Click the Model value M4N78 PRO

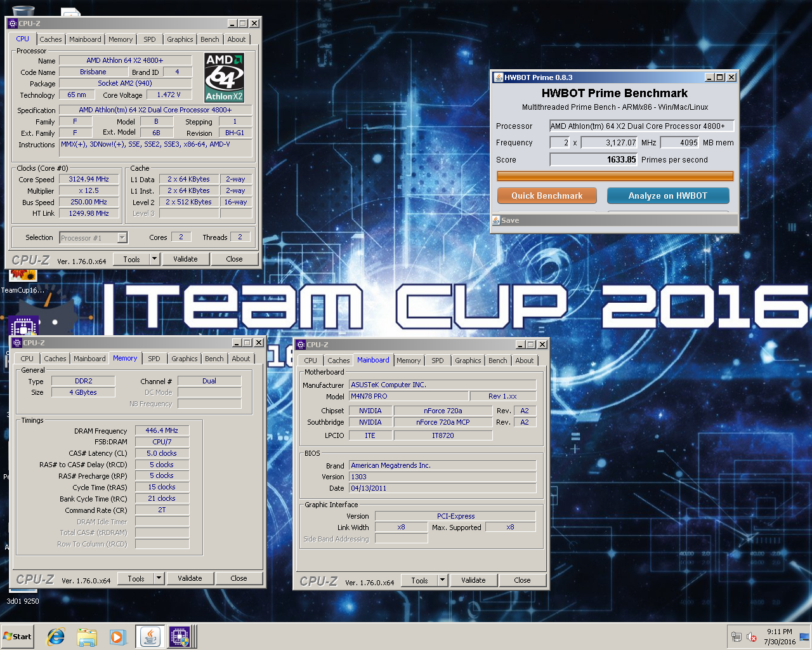tap(409, 396)
